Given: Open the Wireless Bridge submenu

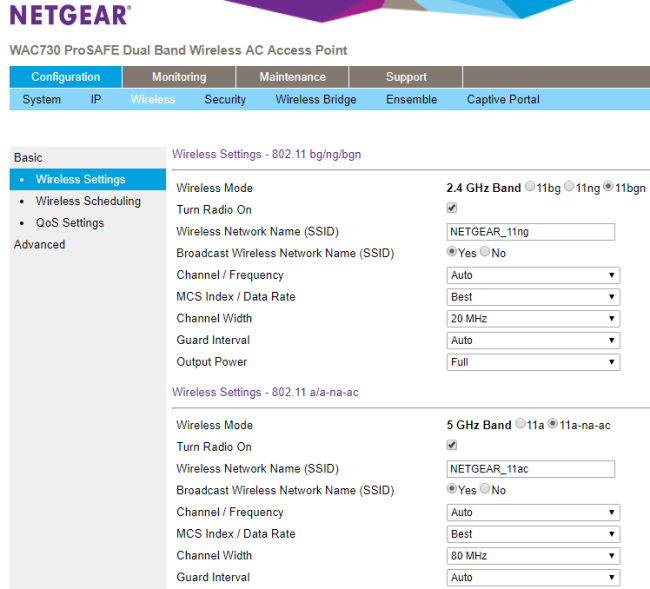Looking at the screenshot, I should tap(316, 99).
